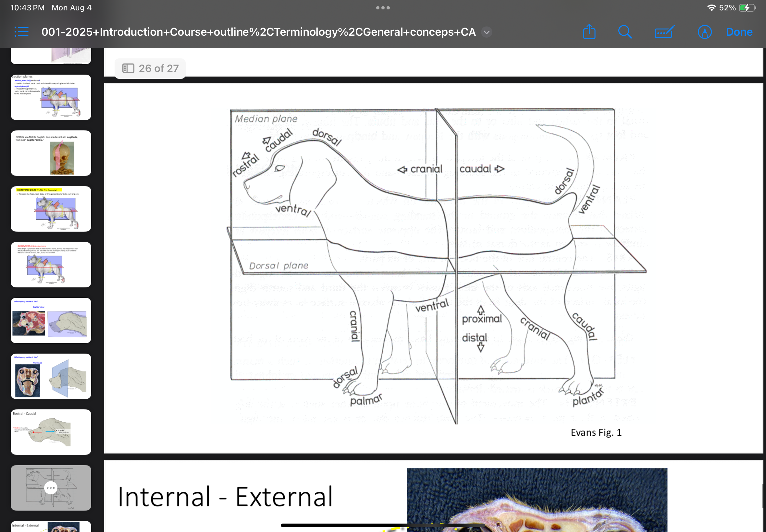Toggle the sidebar icon beside page count
Image resolution: width=766 pixels, height=532 pixels.
tap(128, 68)
